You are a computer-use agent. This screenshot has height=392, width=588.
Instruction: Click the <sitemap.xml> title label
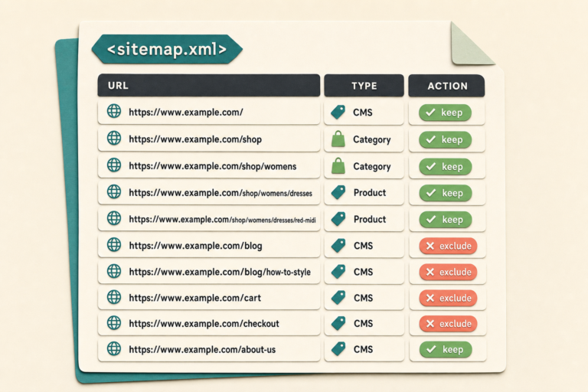click(x=167, y=49)
